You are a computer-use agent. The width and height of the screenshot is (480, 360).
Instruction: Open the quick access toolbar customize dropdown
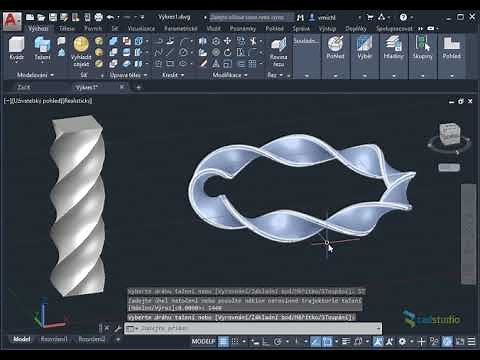[142, 17]
